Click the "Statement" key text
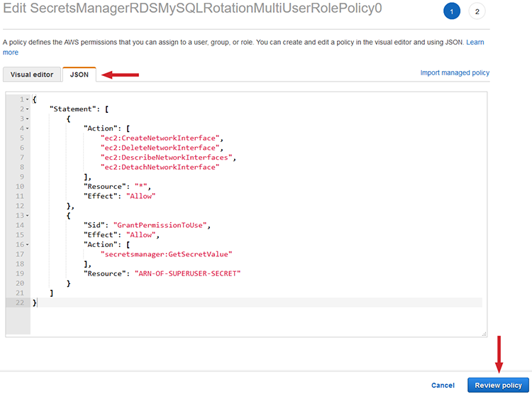This screenshot has width=532, height=394. click(73, 109)
